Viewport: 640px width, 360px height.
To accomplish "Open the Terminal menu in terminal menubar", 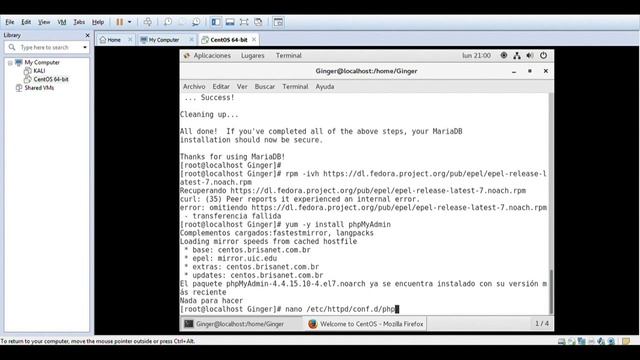I will click(x=295, y=87).
